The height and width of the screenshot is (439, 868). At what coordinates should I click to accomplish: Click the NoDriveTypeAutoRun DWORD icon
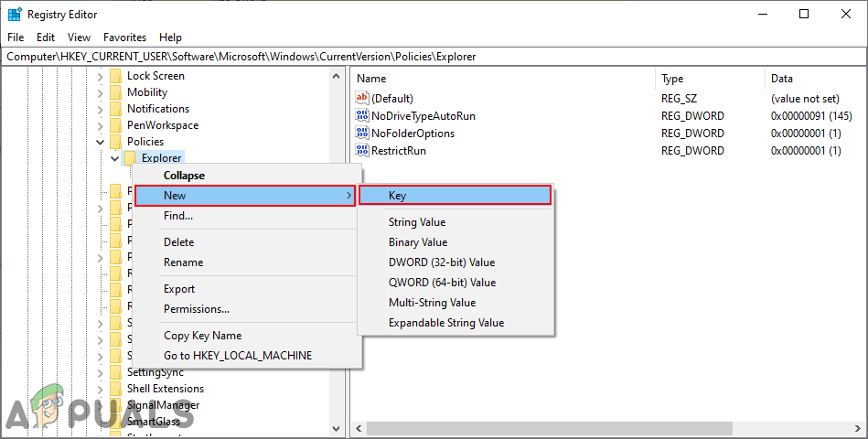pos(362,116)
